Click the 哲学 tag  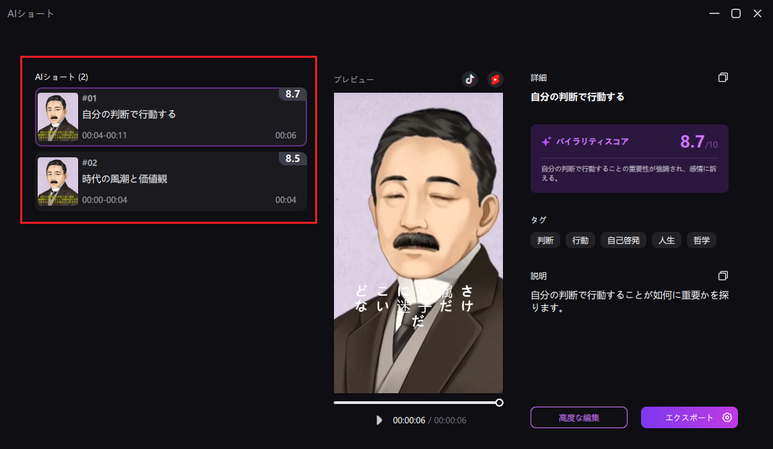click(701, 241)
